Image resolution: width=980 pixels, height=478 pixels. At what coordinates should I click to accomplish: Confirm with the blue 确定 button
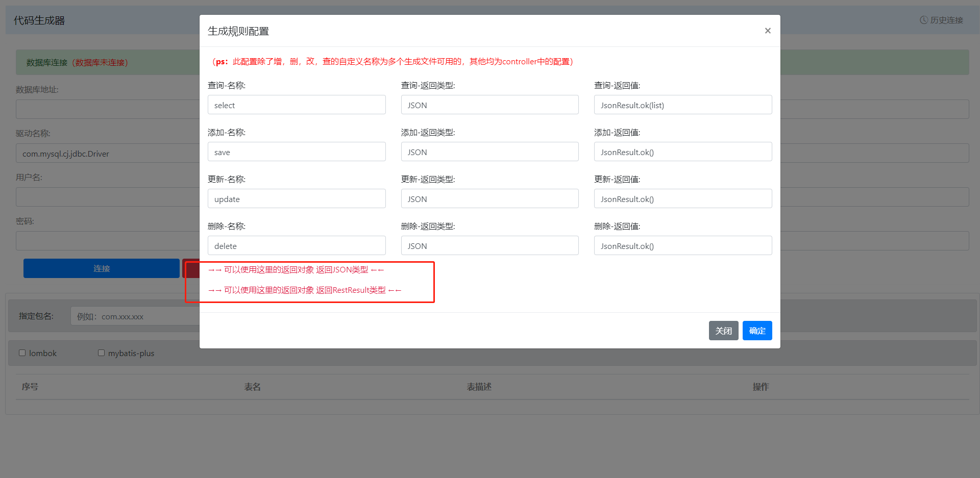[757, 331]
